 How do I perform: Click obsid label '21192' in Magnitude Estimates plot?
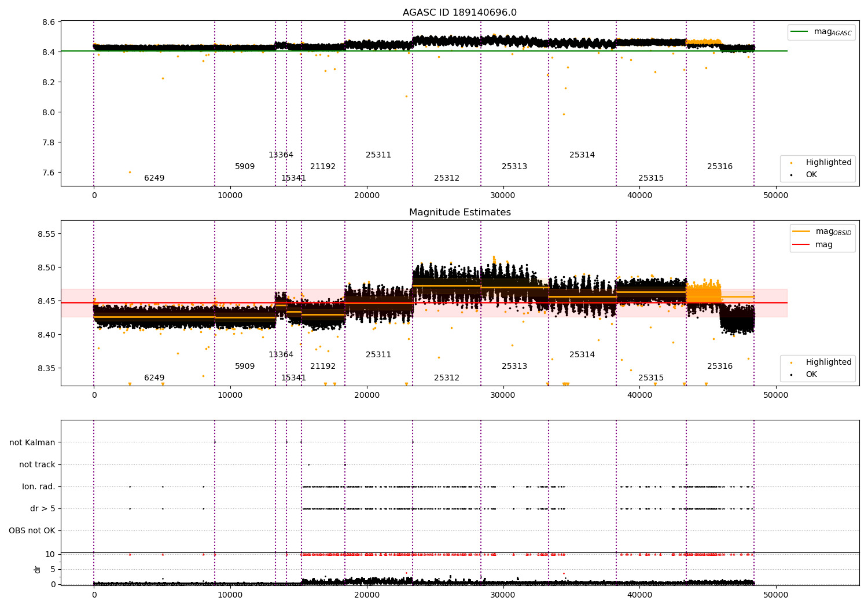(323, 367)
